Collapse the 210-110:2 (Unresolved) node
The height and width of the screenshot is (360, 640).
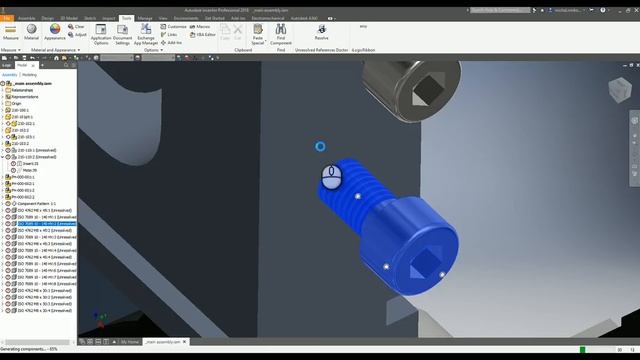(2, 157)
